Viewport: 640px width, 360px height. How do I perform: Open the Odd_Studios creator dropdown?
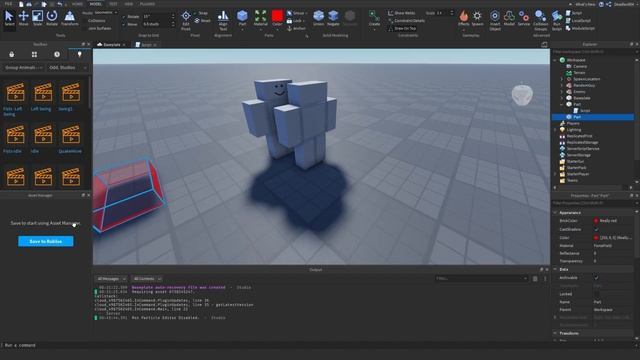pos(67,67)
